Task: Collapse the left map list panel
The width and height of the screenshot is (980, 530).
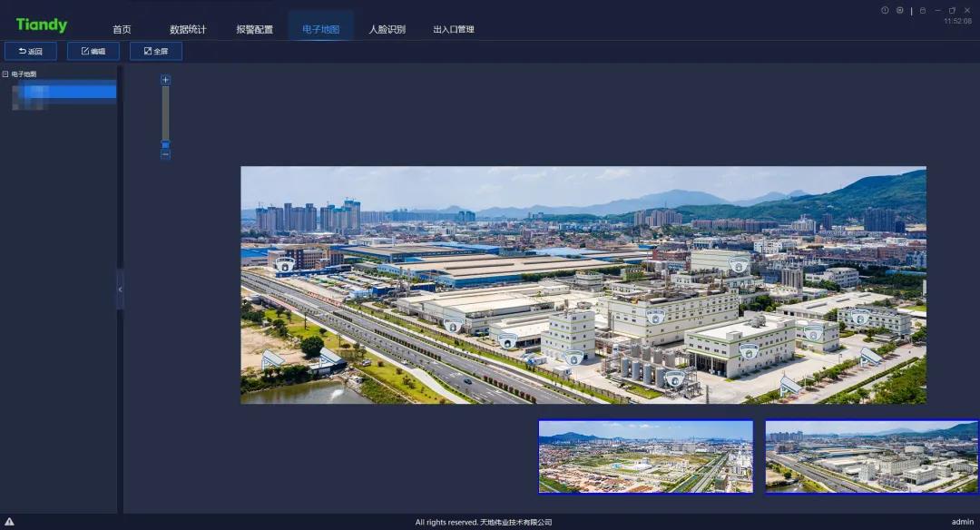Action: pos(121,290)
